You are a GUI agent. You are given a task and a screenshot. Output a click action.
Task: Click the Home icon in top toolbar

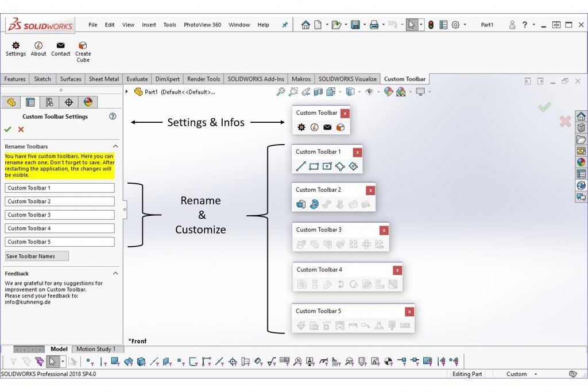tap(305, 25)
